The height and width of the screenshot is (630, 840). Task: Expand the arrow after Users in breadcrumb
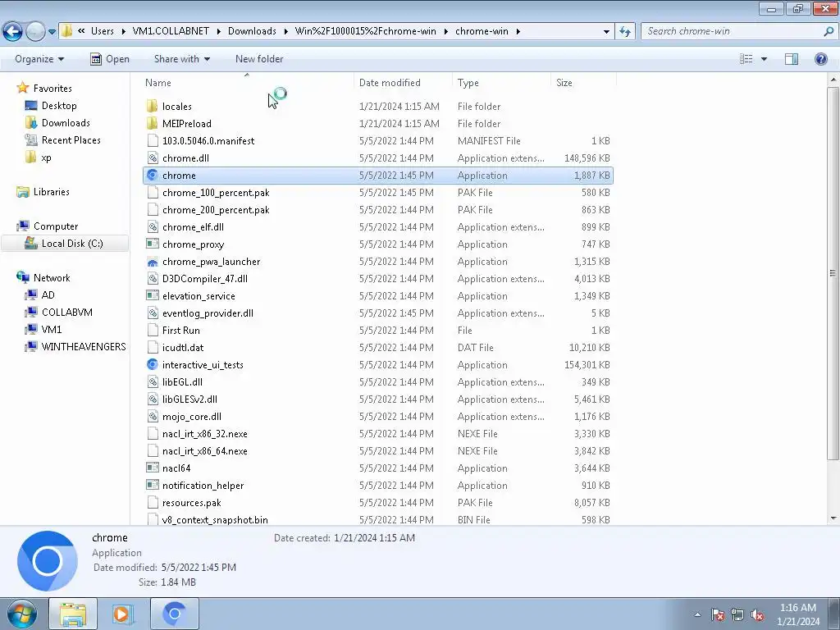123,31
